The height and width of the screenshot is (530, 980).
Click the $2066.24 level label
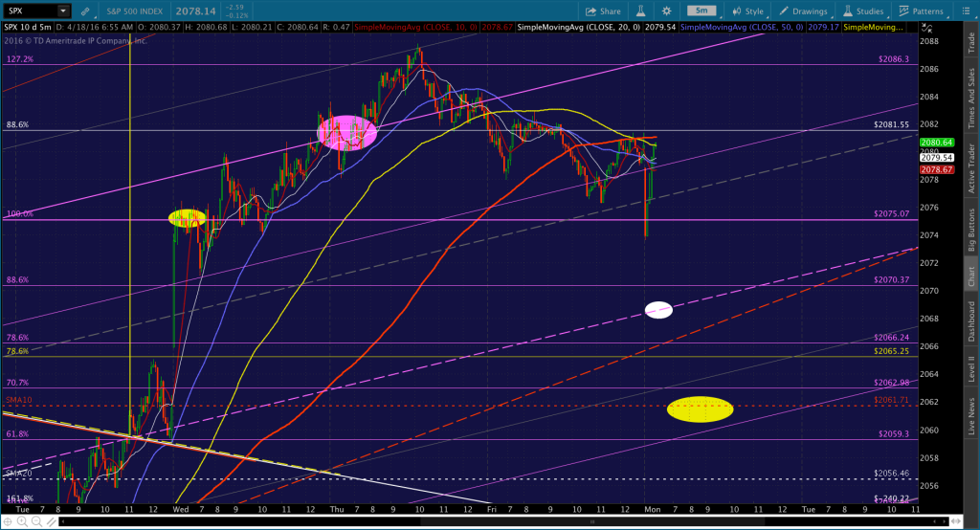[891, 338]
